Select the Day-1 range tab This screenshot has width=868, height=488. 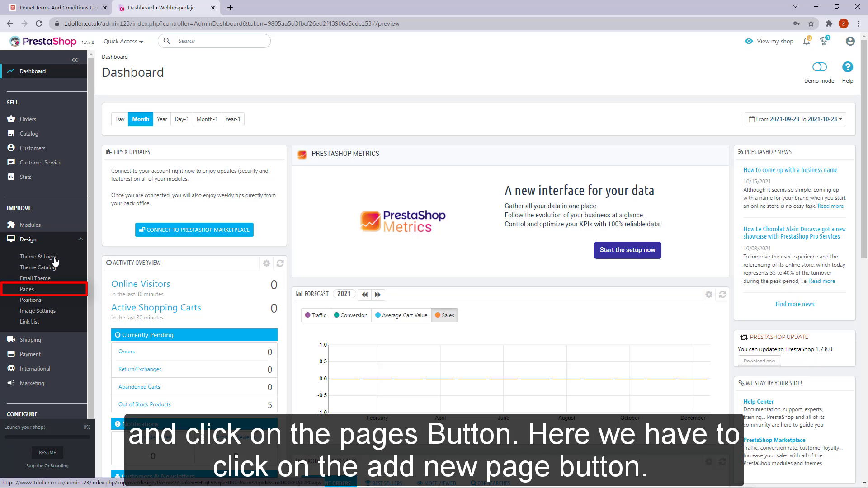(x=182, y=119)
